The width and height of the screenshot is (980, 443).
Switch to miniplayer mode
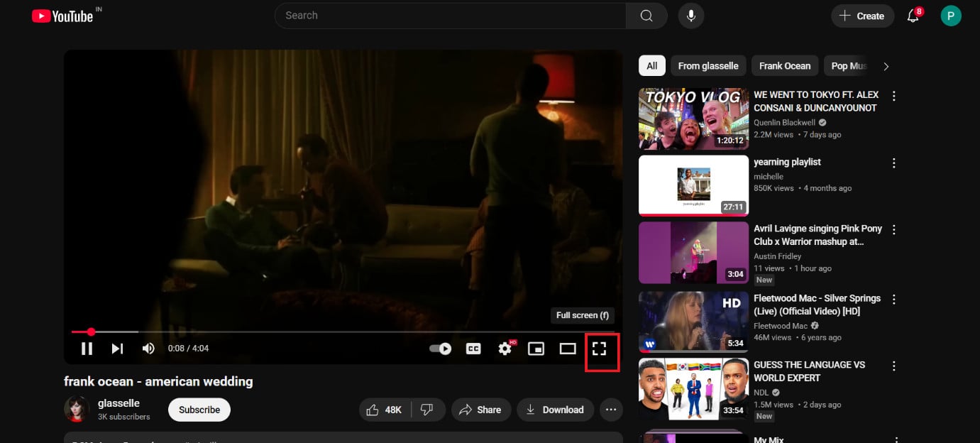(536, 349)
